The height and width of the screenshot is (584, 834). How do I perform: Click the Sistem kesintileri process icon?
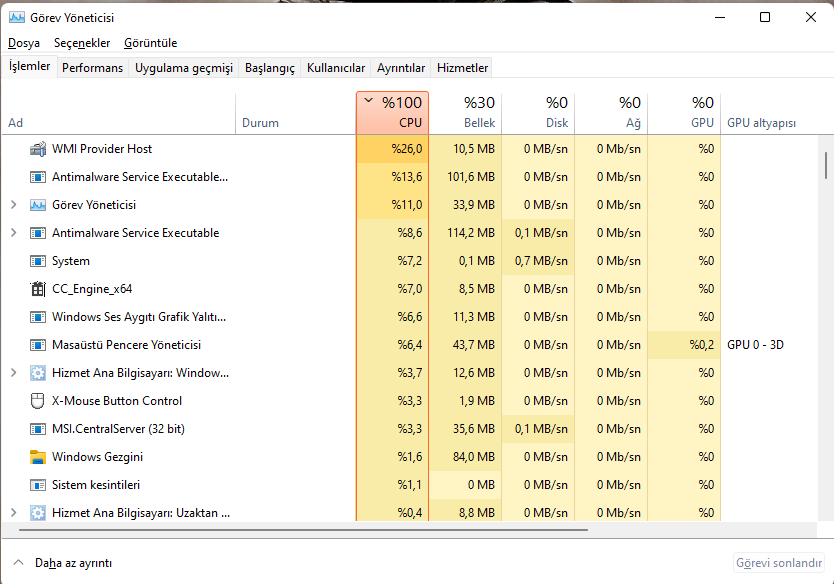point(38,485)
